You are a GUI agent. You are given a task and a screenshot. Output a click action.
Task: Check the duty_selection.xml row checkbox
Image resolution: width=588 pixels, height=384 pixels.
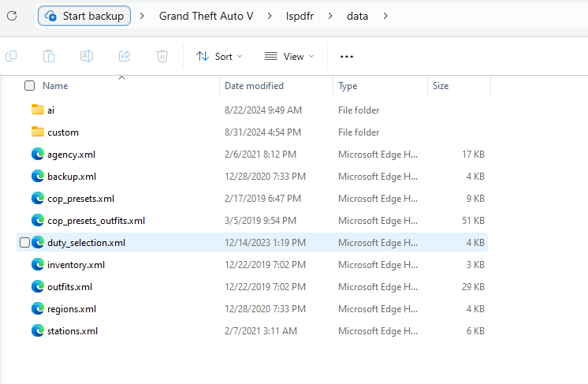click(24, 243)
